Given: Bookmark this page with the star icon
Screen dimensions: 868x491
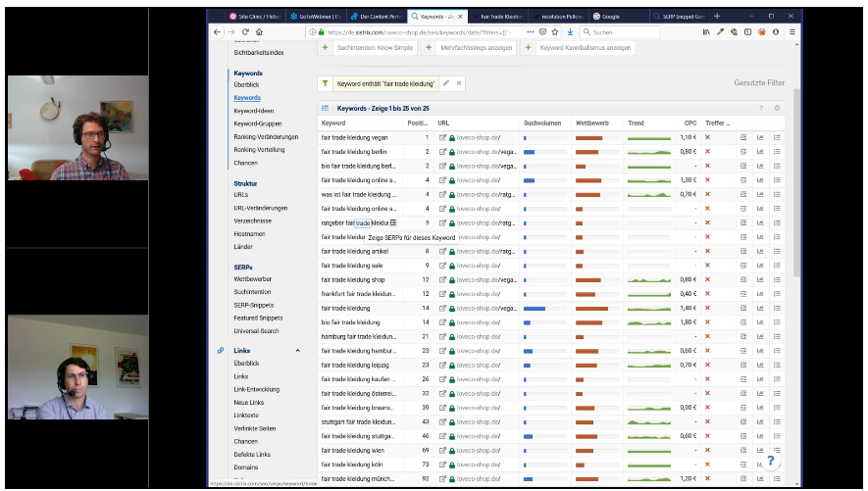Looking at the screenshot, I should click(x=555, y=32).
